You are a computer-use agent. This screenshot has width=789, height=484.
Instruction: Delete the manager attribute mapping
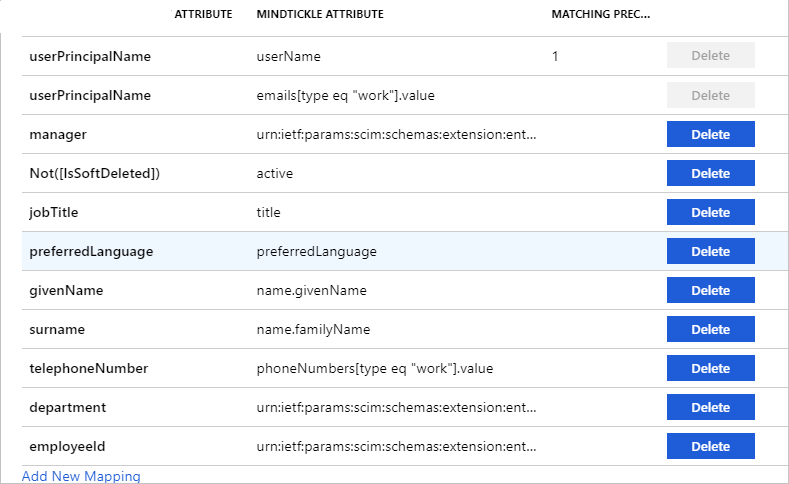[710, 134]
